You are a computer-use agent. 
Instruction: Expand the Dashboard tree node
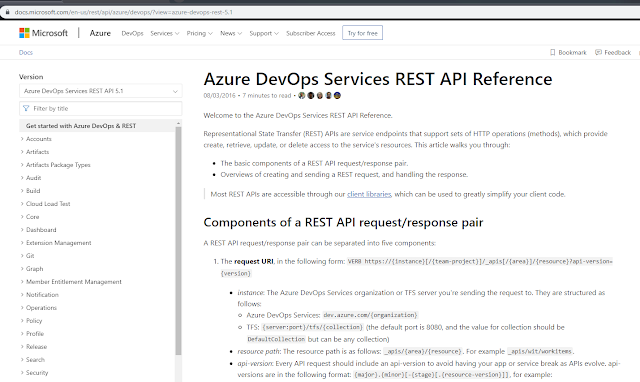(x=22, y=230)
